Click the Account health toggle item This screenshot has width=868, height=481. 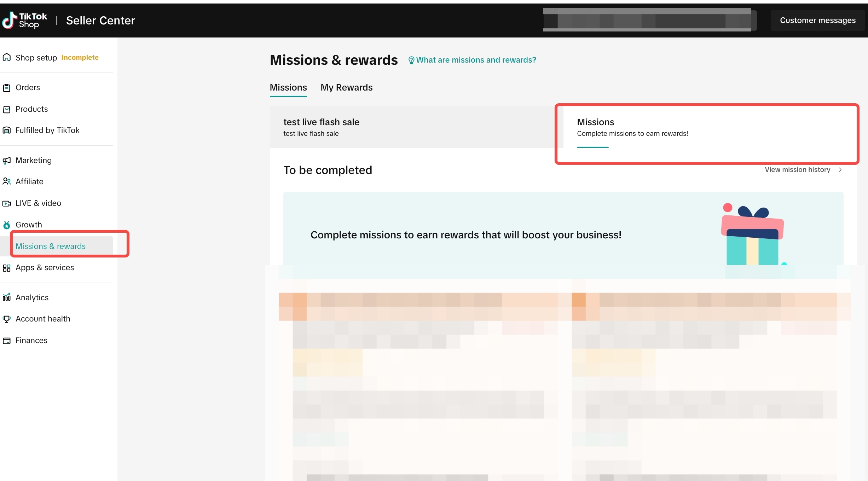point(43,319)
